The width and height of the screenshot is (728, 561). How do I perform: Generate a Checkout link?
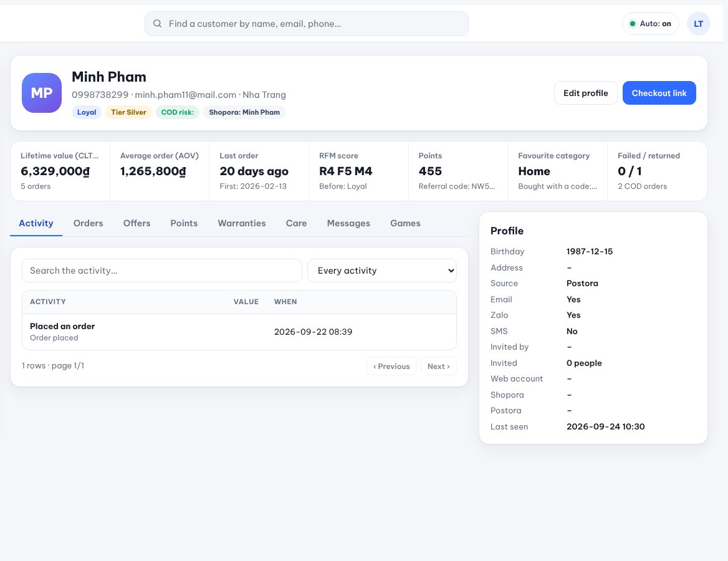coord(659,93)
